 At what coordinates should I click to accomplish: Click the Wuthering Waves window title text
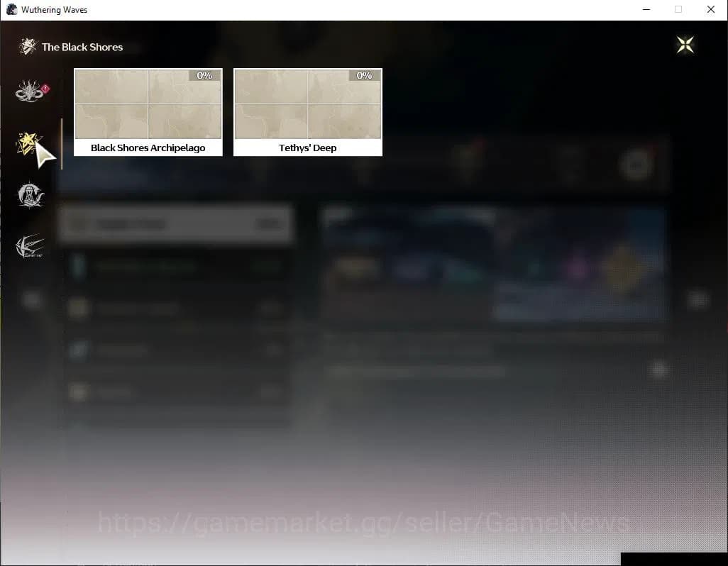pos(55,10)
